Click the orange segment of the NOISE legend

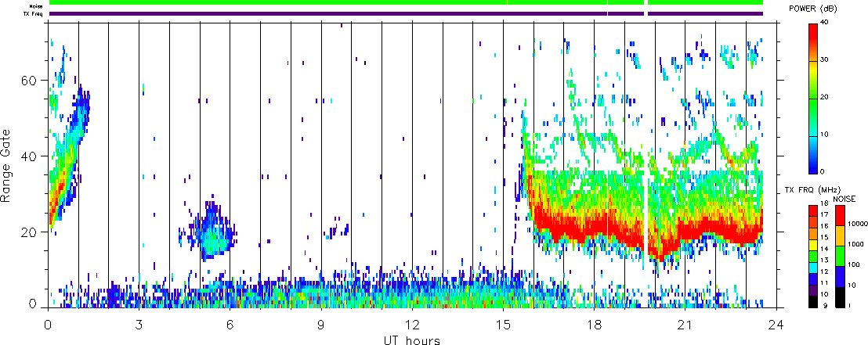839,236
